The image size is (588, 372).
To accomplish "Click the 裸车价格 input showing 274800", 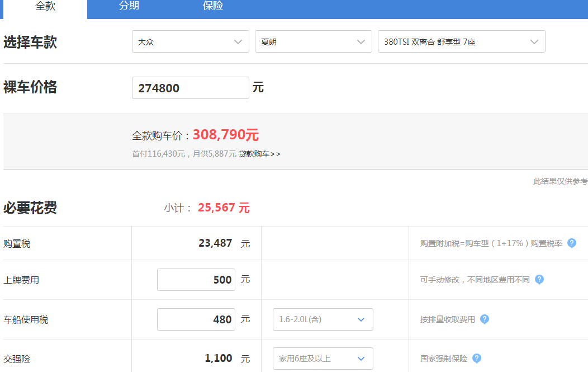I will click(x=191, y=88).
